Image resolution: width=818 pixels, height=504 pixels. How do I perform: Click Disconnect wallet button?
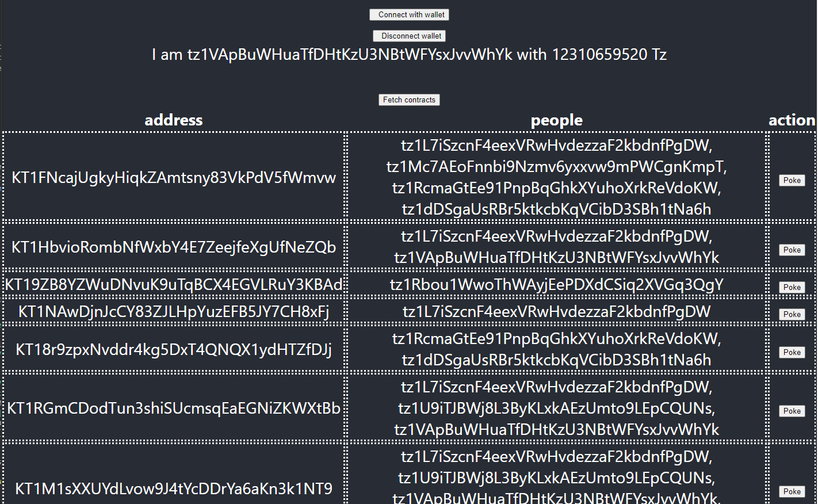pyautogui.click(x=409, y=36)
